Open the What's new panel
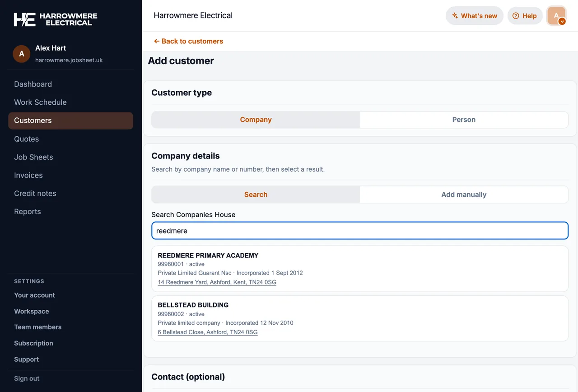Image resolution: width=578 pixels, height=392 pixels. point(475,16)
